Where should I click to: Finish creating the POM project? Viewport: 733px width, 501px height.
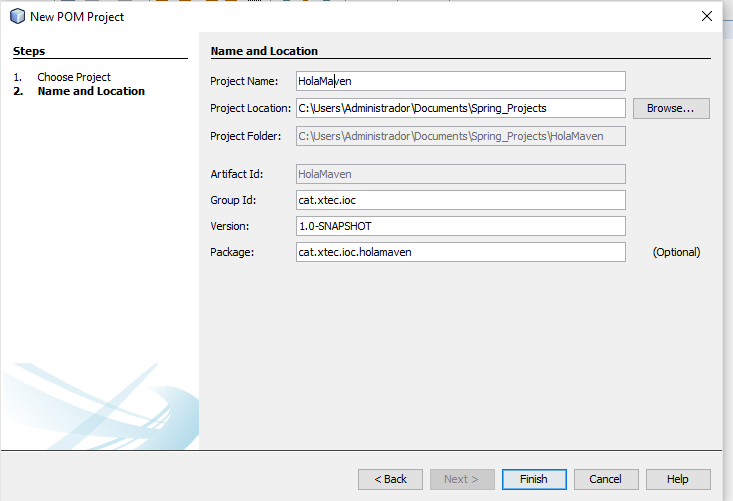(534, 479)
